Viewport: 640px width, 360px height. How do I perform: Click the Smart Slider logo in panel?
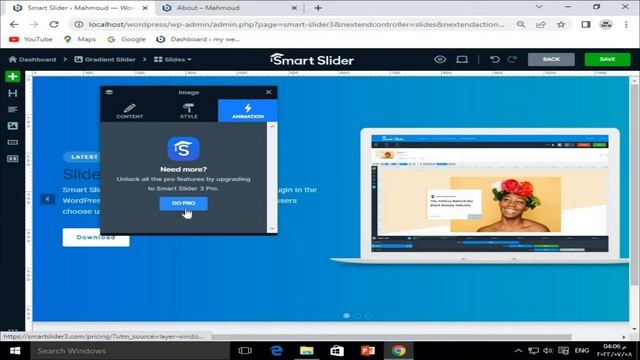[x=183, y=149]
